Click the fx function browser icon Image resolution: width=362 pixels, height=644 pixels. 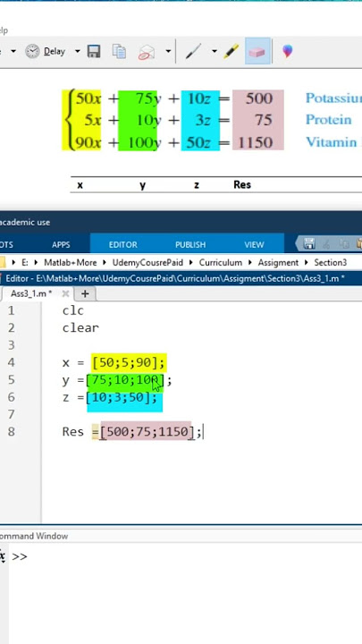pos(3,555)
